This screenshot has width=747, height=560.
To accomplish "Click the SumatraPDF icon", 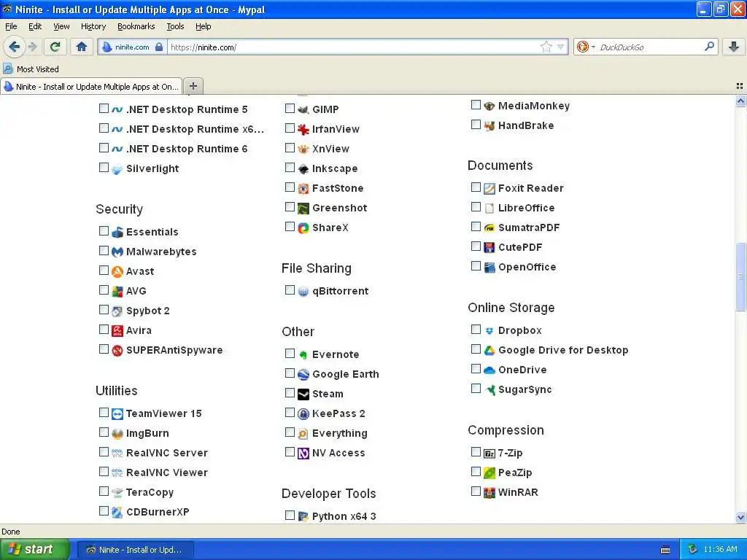I will pyautogui.click(x=489, y=227).
